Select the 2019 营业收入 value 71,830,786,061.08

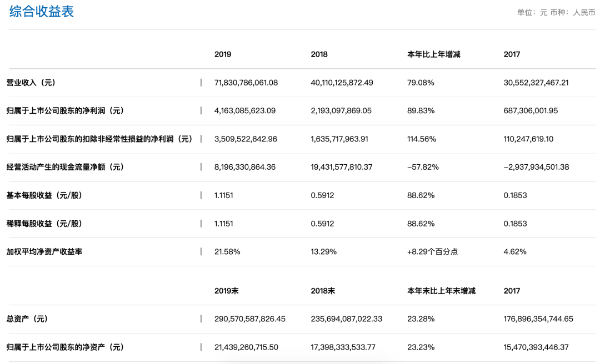(x=246, y=83)
